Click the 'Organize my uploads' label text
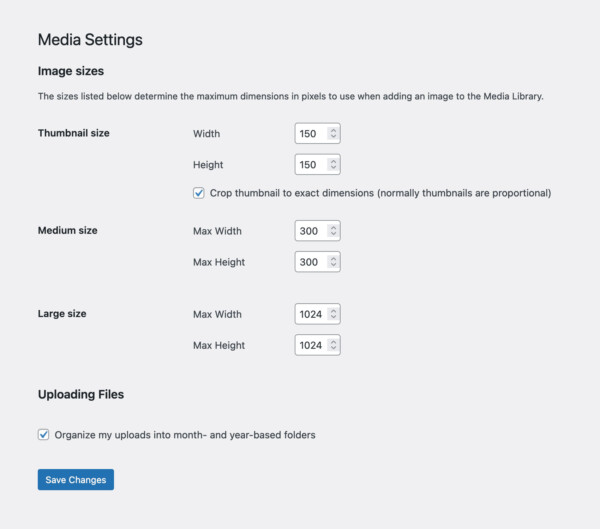 [x=185, y=435]
